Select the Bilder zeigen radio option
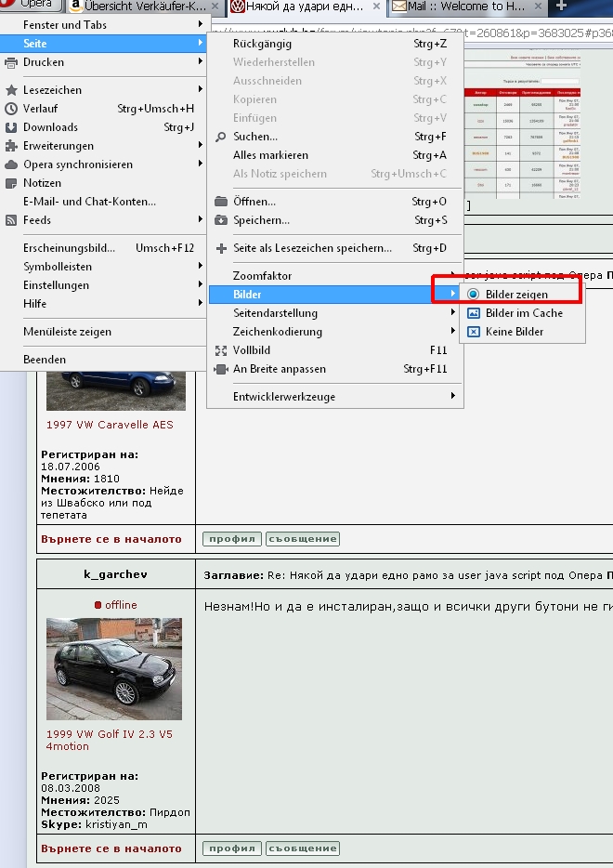613x868 pixels. pyautogui.click(x=474, y=295)
